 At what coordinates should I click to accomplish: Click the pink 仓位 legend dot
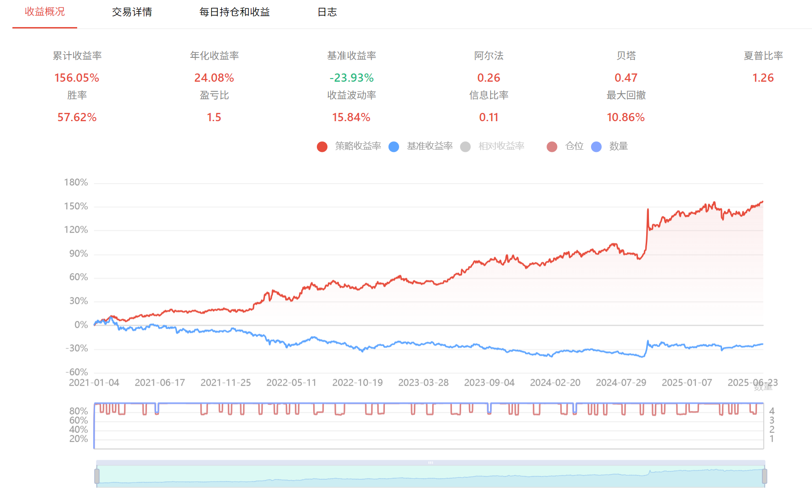(552, 147)
